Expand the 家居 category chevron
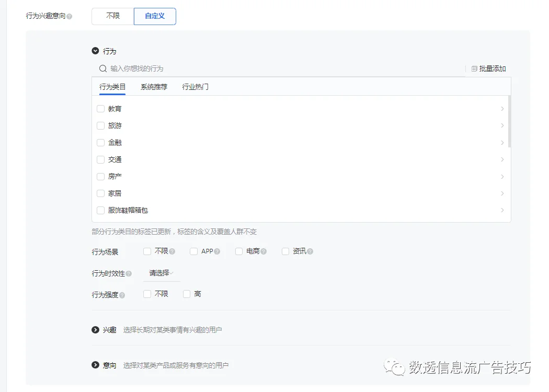Image resolution: width=549 pixels, height=392 pixels. point(502,193)
